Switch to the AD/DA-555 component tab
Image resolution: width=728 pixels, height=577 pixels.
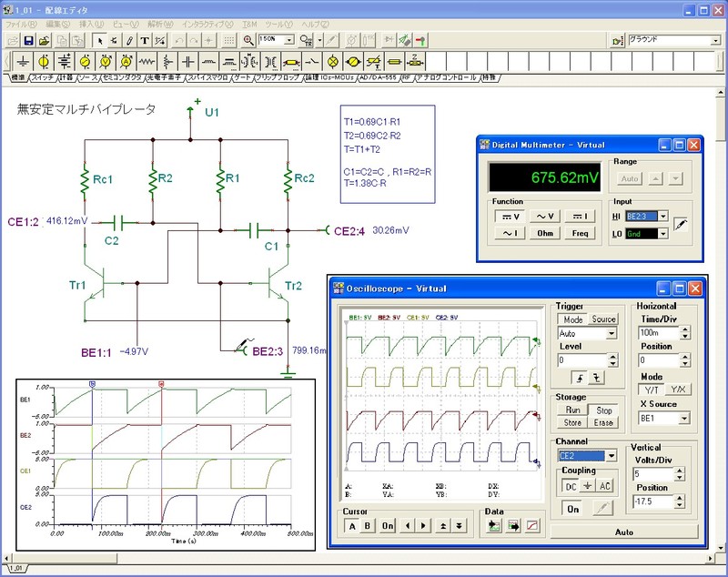[x=380, y=78]
